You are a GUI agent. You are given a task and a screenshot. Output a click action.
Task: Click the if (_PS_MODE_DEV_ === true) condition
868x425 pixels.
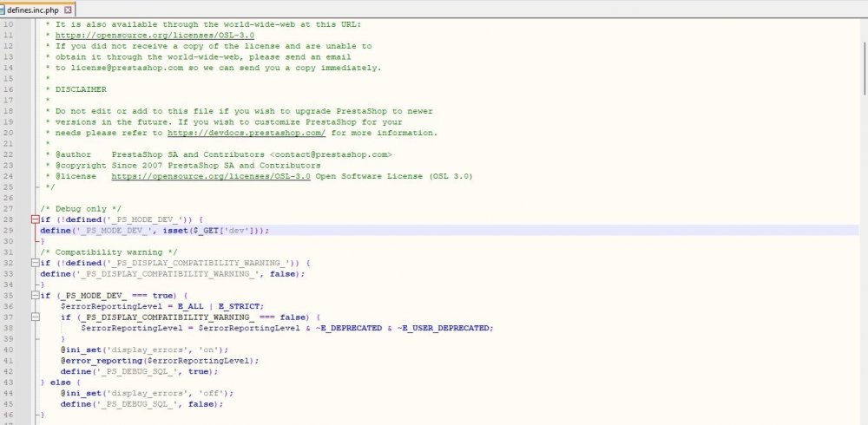point(114,296)
